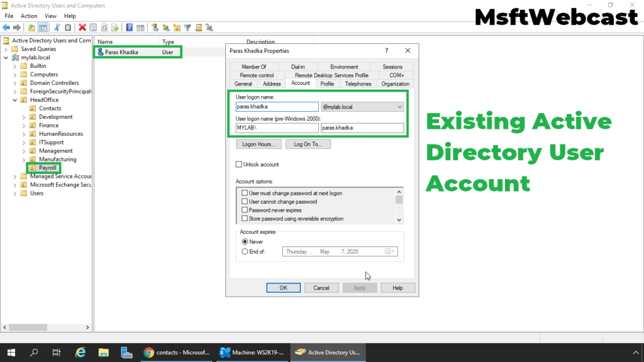Export list toolbar icon
Screen dimensions: 644x362
tap(115, 28)
